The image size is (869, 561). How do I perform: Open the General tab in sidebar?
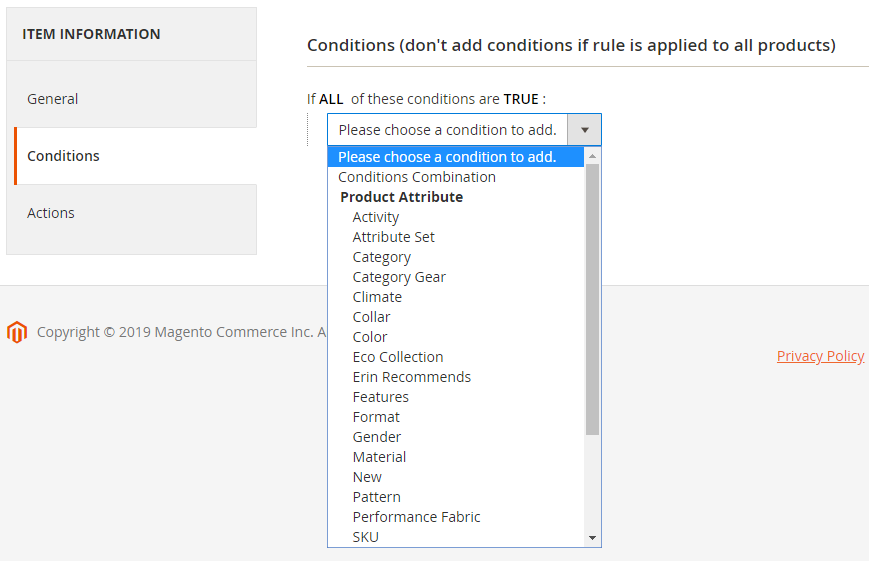point(53,99)
